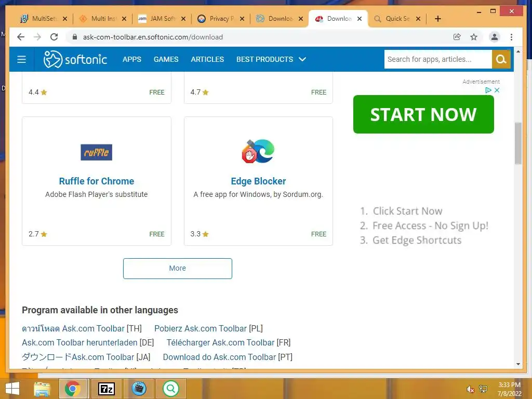This screenshot has height=399, width=532.
Task: Open the Ruffle for Chrome link
Action: (x=96, y=181)
